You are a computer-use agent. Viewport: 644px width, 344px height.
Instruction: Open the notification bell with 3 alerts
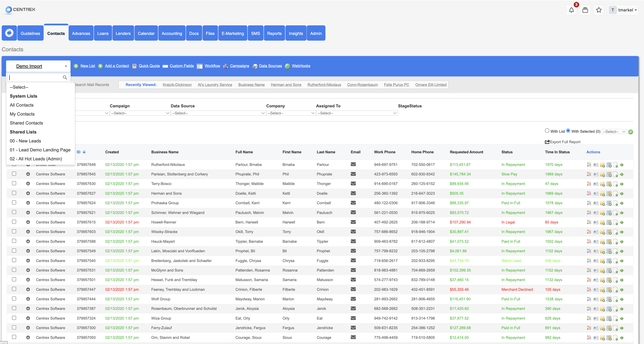(571, 10)
